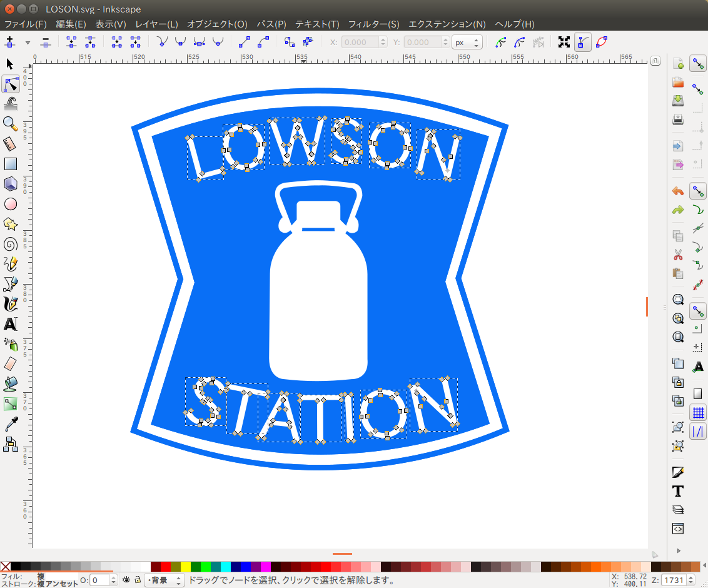Expand the commands bar overflow arrow
The image size is (708, 588).
point(678,550)
